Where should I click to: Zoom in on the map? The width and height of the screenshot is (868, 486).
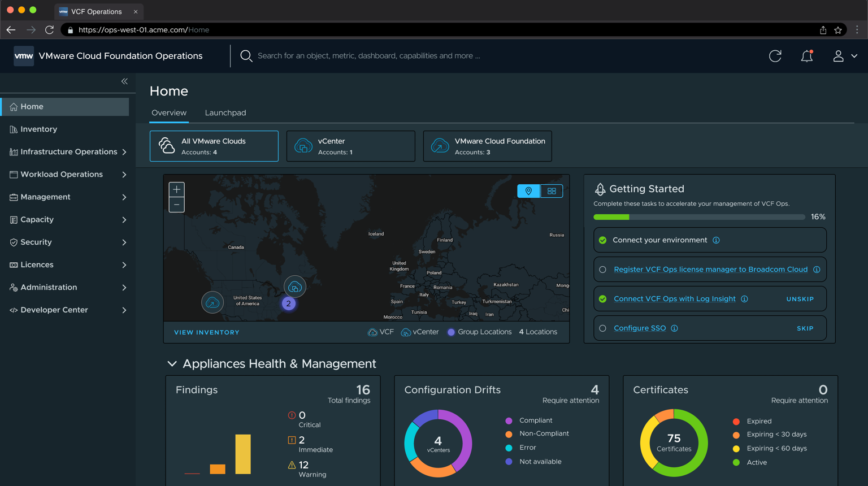[177, 190]
